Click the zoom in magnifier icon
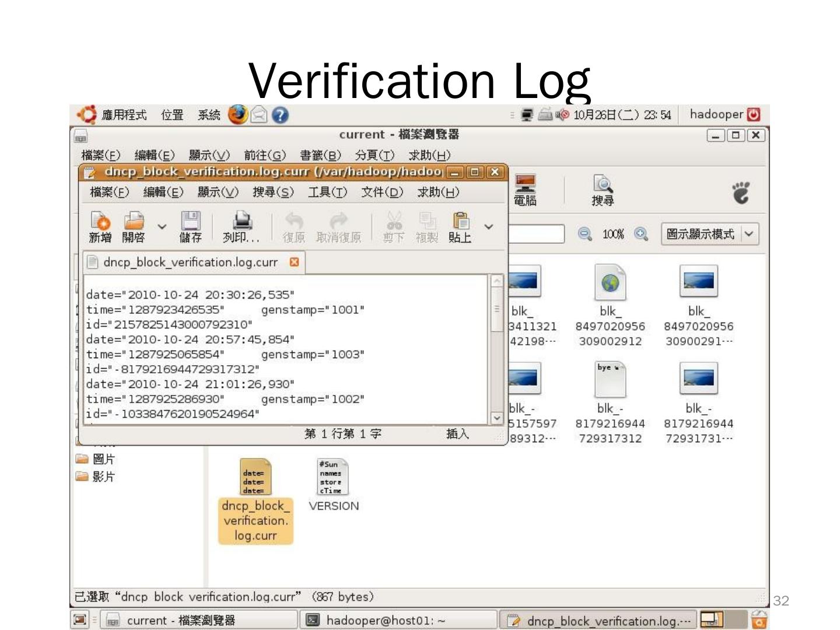 tap(641, 234)
